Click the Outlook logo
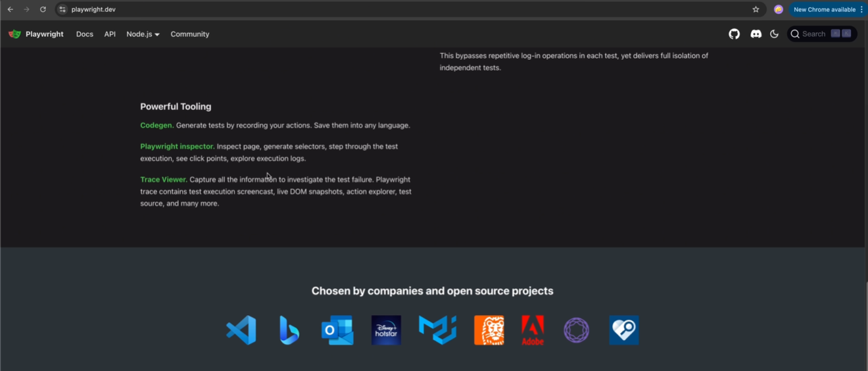Screen dimensions: 868x371 point(337,330)
